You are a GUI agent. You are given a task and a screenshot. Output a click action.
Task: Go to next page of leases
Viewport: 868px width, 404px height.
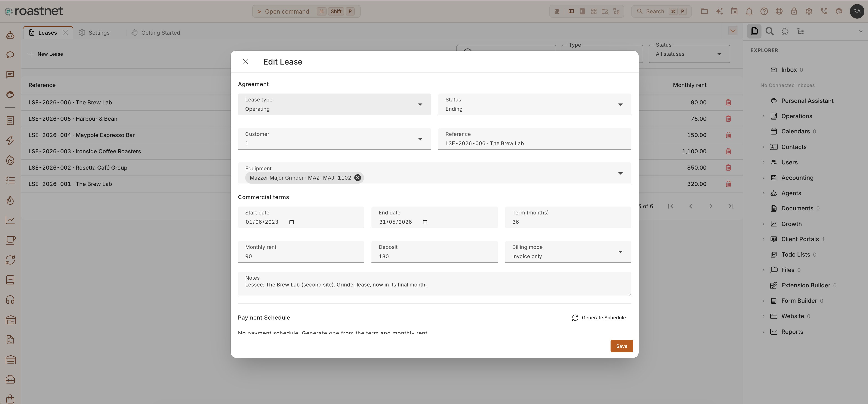click(x=711, y=206)
